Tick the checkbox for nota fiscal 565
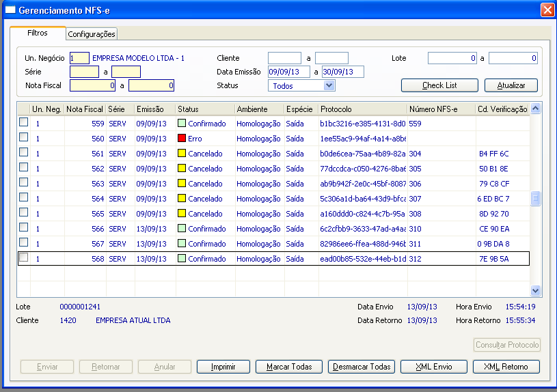Image resolution: width=557 pixels, height=392 pixels. (24, 212)
